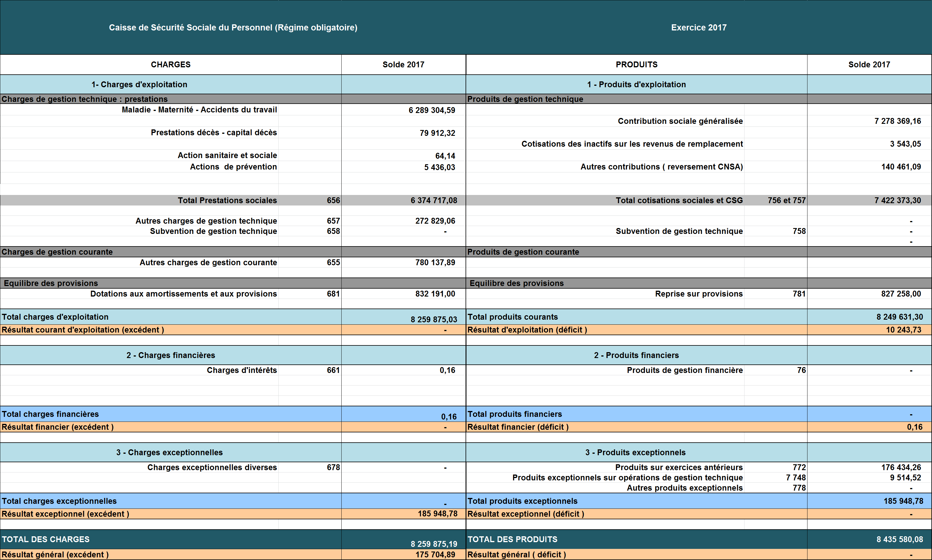Viewport: 932px width, 560px height.
Task: Select Contribution sociale généralisée value 7 278 369,16
Action: point(897,121)
